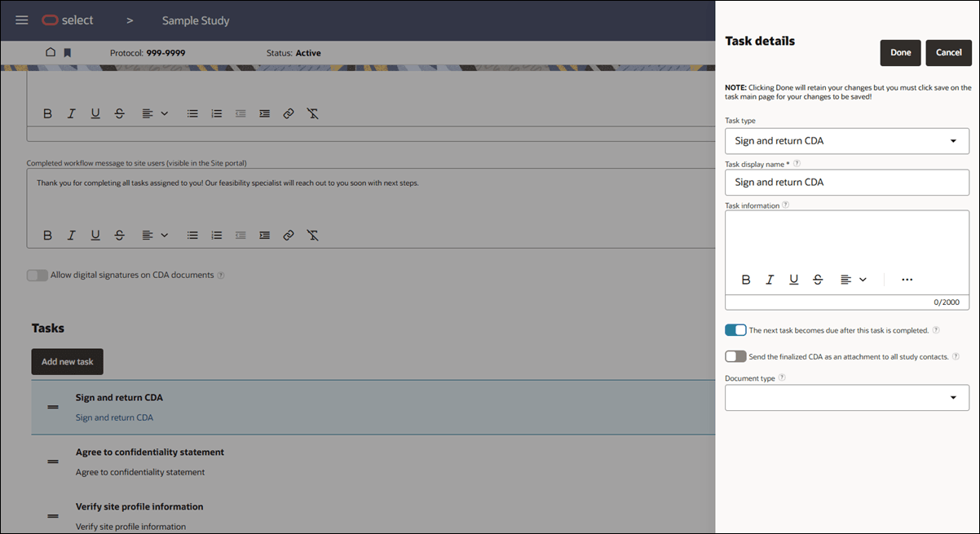980x534 pixels.
Task: Disable next task becomes due after completion
Action: pos(735,330)
